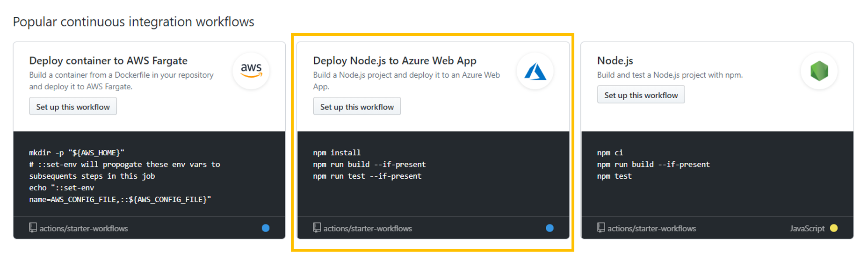Click repo icon in Azure Web App card footer
The image size is (868, 254).
[317, 228]
